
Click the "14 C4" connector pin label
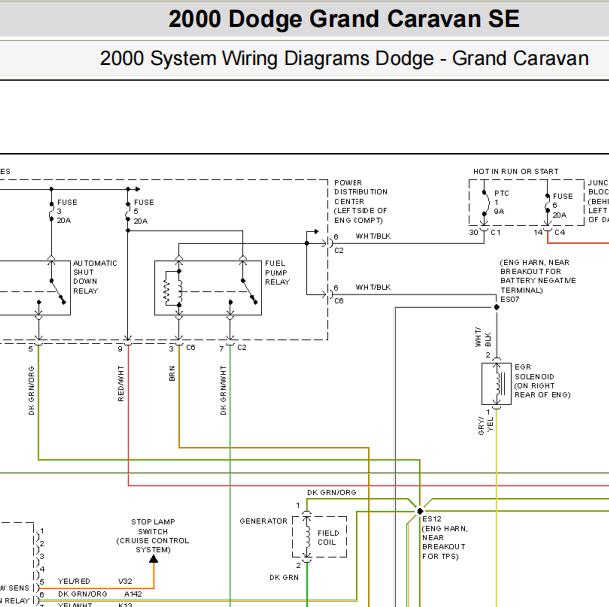tap(549, 232)
